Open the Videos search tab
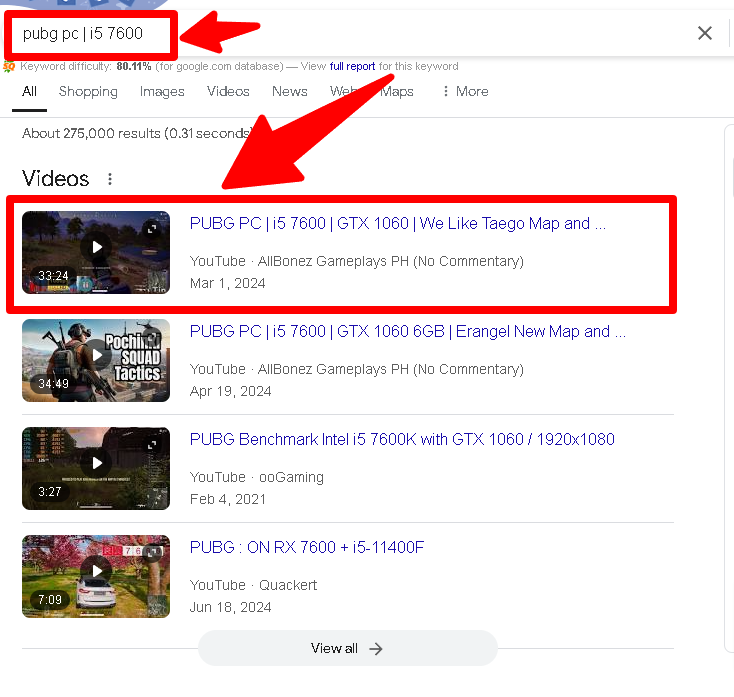The height and width of the screenshot is (697, 734). [228, 91]
